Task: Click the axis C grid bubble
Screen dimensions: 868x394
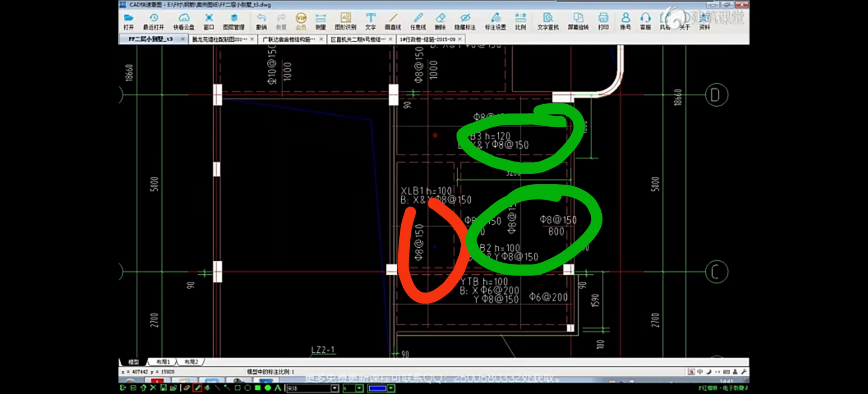Action: point(716,272)
